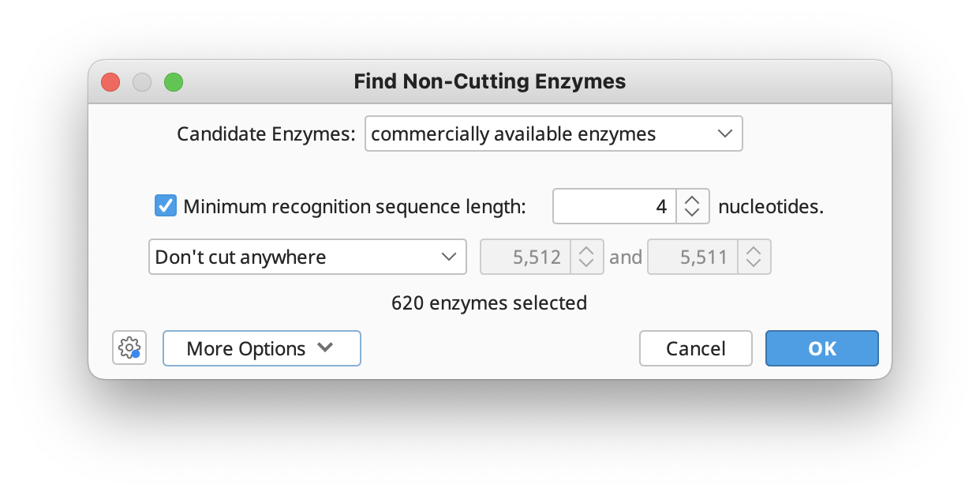Image resolution: width=980 pixels, height=496 pixels.
Task: Click up arrow on the 5,511 stepper
Action: 754,250
